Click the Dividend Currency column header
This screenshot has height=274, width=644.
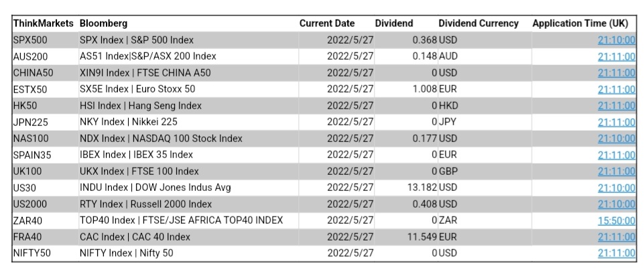tap(478, 23)
